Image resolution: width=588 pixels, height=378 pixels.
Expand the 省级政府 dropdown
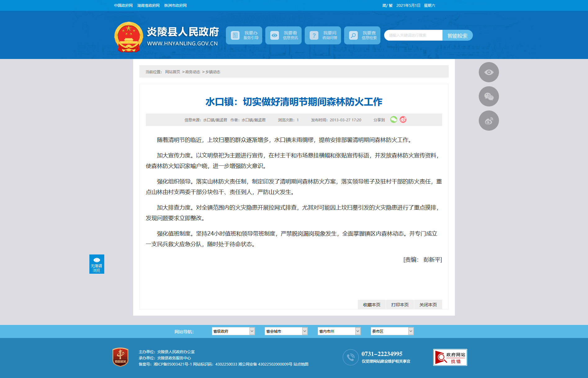pyautogui.click(x=233, y=331)
